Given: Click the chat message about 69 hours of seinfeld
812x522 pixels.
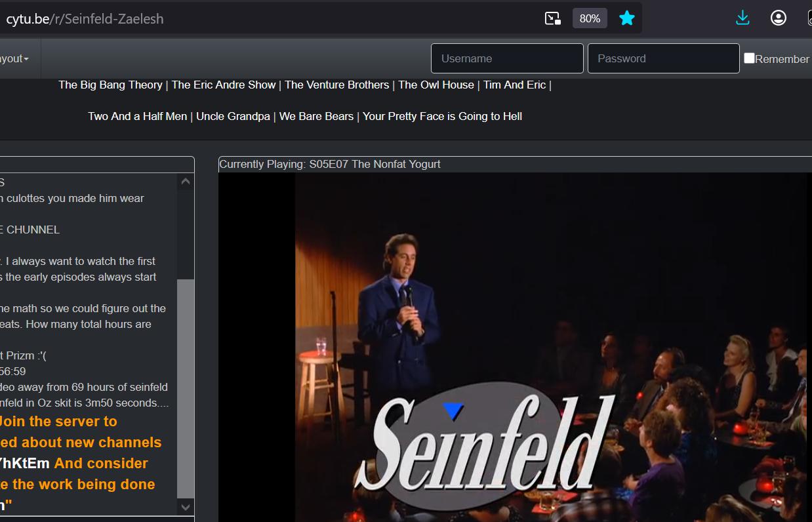Looking at the screenshot, I should [84, 387].
